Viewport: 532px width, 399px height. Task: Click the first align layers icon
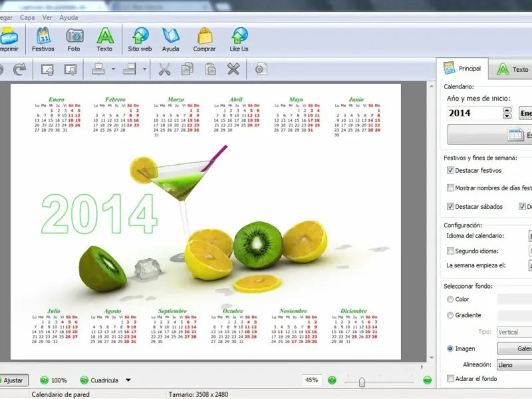98,69
